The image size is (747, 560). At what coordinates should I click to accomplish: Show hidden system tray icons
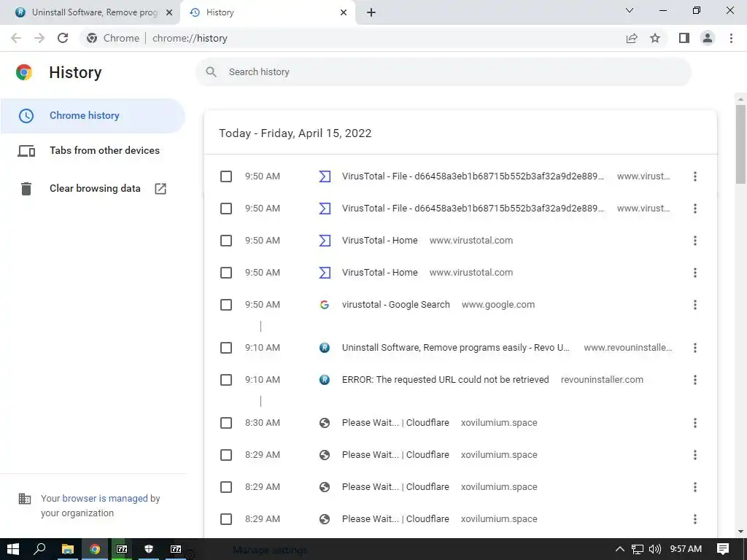(620, 549)
